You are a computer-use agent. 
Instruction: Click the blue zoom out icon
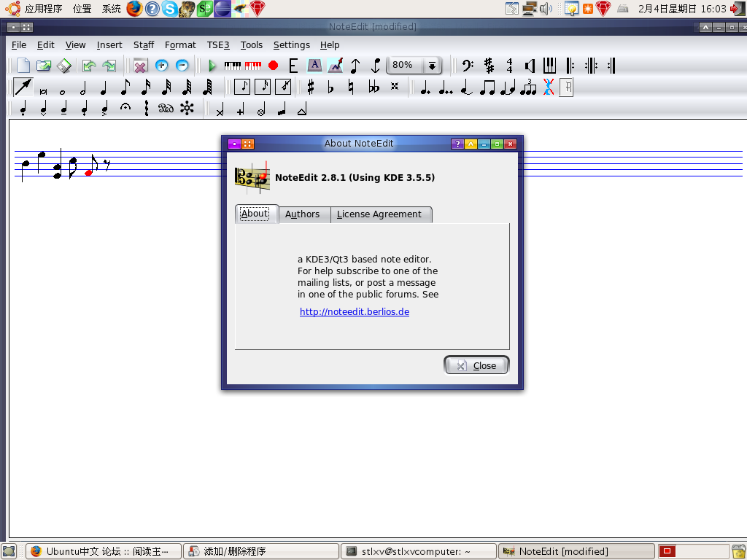(182, 65)
